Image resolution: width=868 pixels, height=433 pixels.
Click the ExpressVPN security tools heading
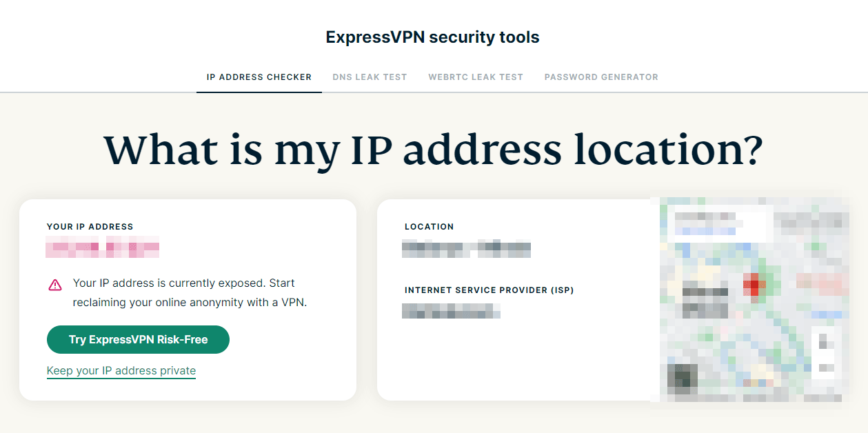click(433, 37)
